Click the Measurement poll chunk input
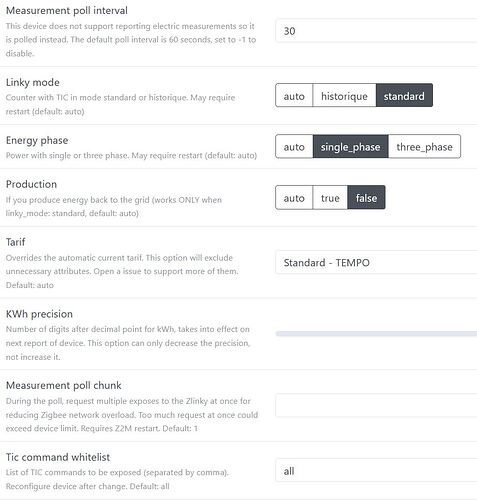Screen dimensions: 477x500 [376, 405]
